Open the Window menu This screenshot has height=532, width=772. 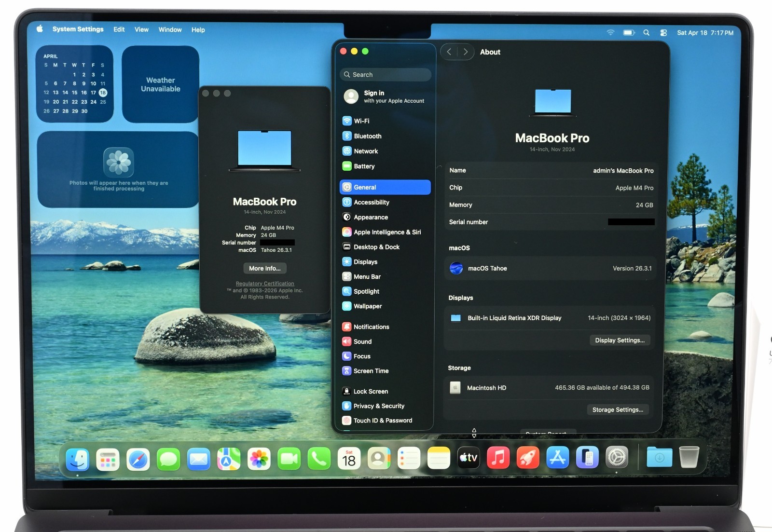pos(170,29)
